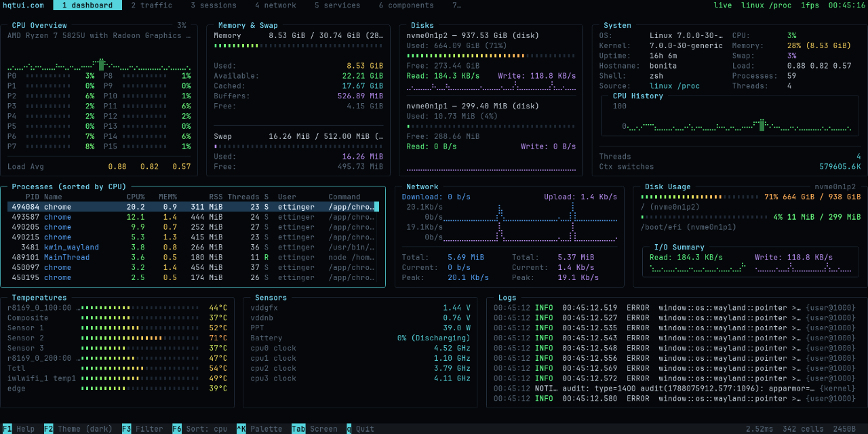Screen dimensions: 868x434
Task: Click the NOTI audit log entry
Action: [675, 389]
